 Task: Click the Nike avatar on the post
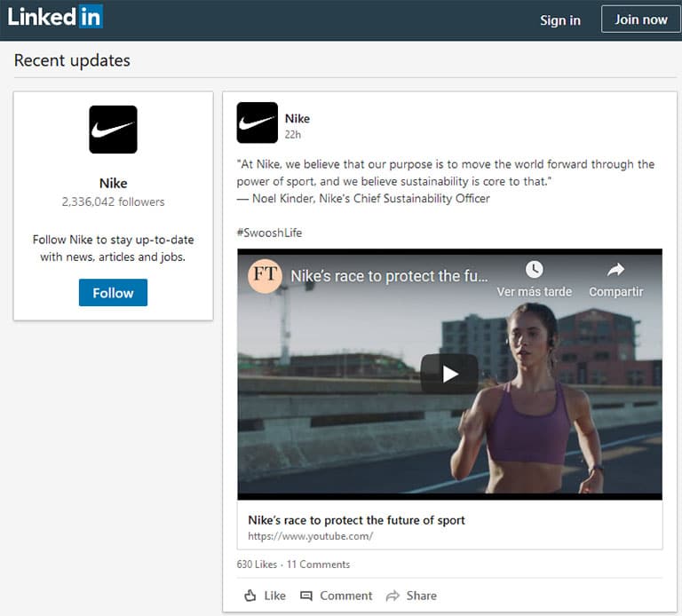pos(257,122)
